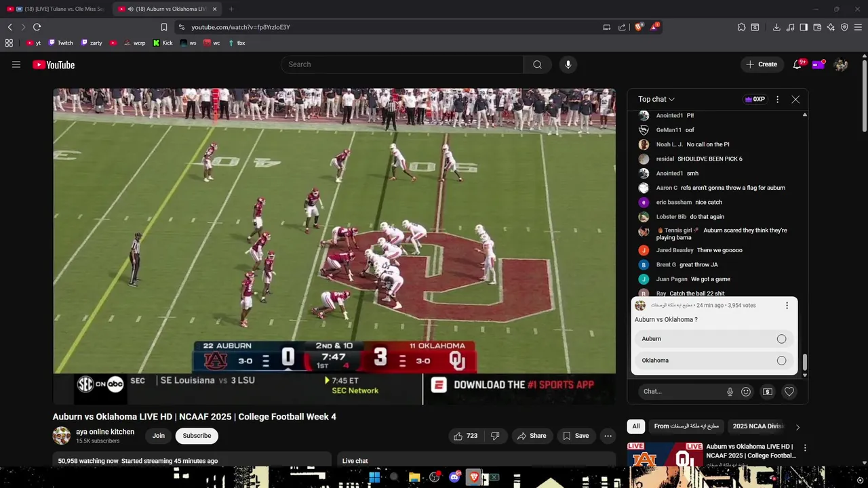The width and height of the screenshot is (868, 488).
Task: Go to the YouTube home logo
Action: pos(54,64)
